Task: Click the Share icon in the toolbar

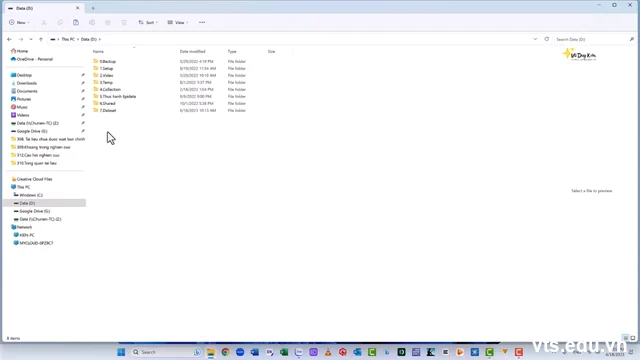Action: [108, 22]
